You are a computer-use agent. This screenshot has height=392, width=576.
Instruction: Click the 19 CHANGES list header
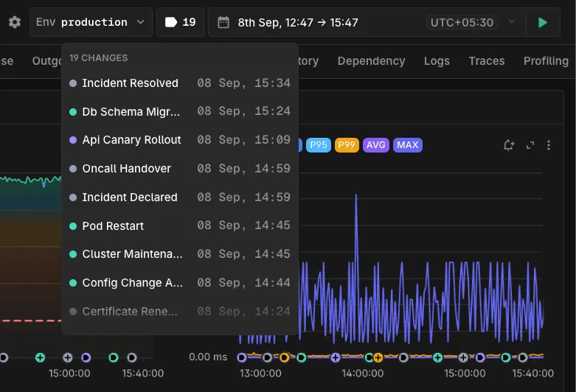[98, 58]
